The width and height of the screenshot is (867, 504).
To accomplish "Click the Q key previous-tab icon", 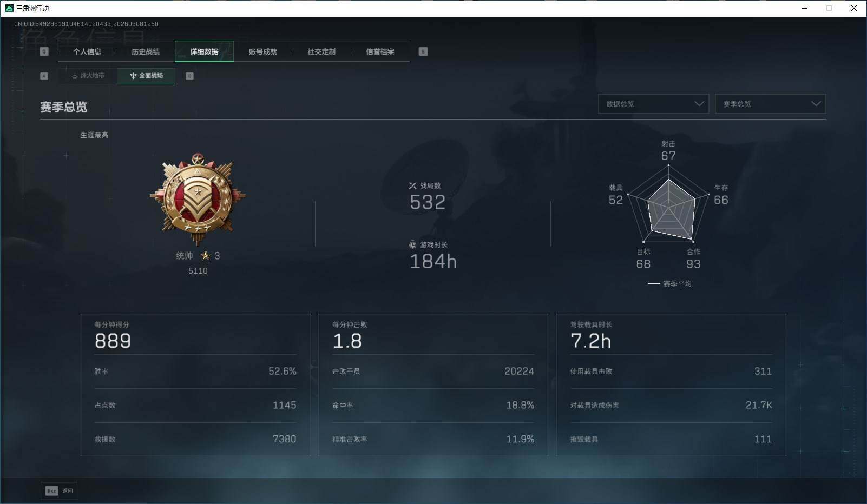I will [x=44, y=51].
